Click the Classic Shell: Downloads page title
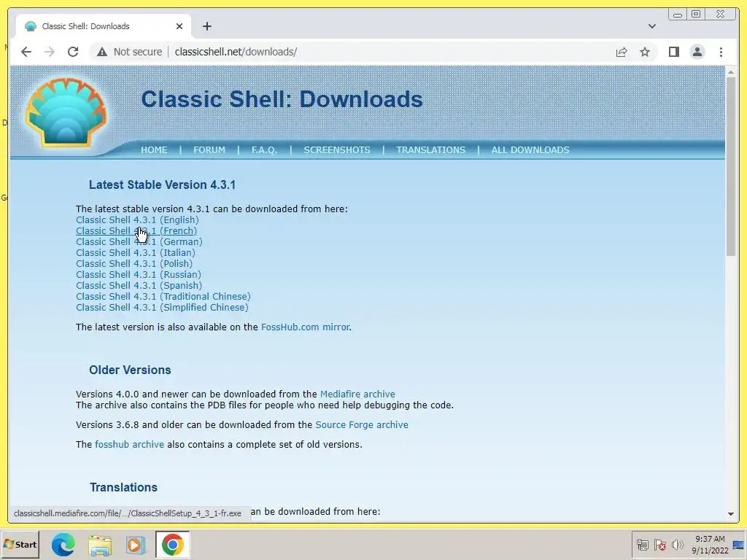747x560 pixels. tap(282, 99)
